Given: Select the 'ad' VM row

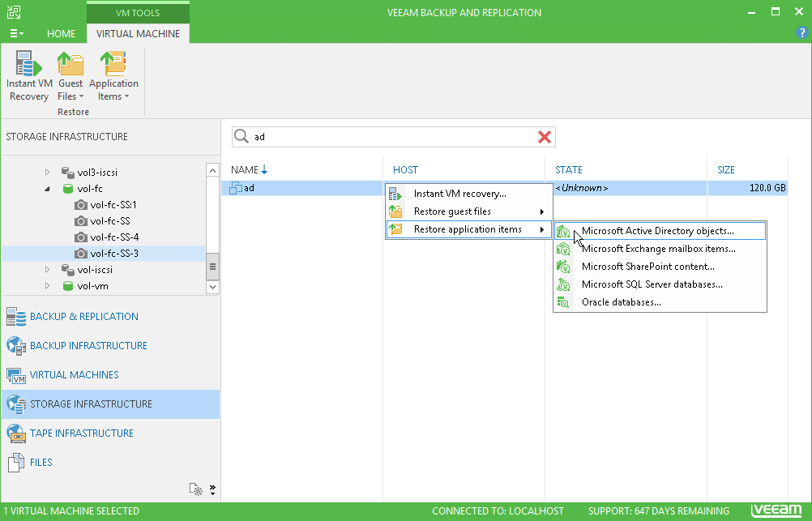Looking at the screenshot, I should [506, 188].
